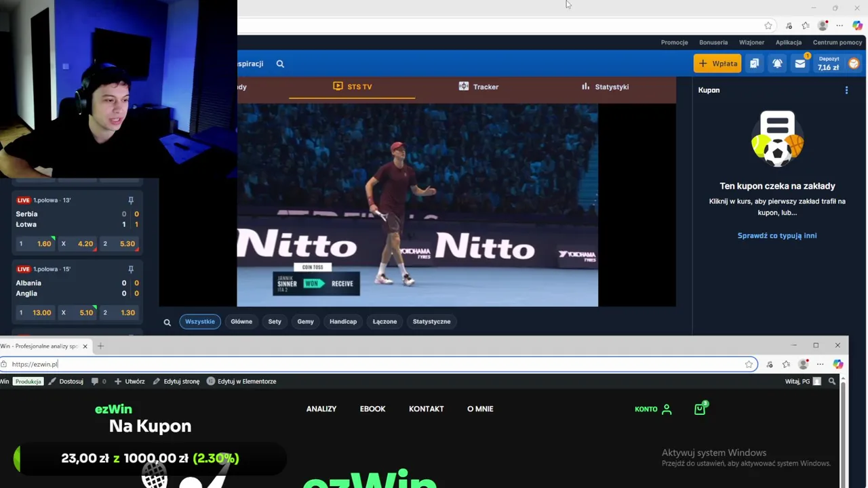Screen dimensions: 868x488
Task: Open Copilot in the ezWin browser window
Action: point(838,365)
